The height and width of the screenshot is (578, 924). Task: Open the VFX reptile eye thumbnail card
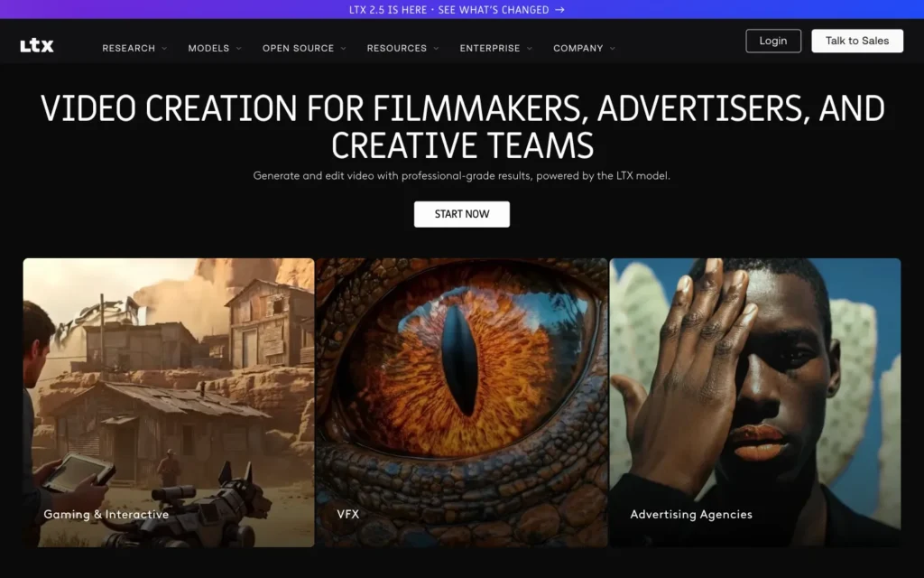click(x=462, y=402)
